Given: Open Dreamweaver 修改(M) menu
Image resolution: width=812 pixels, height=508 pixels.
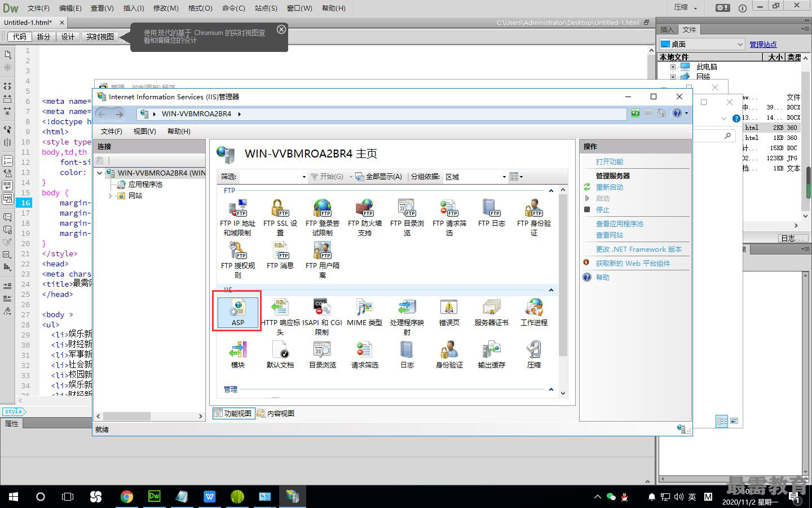Looking at the screenshot, I should tap(166, 8).
